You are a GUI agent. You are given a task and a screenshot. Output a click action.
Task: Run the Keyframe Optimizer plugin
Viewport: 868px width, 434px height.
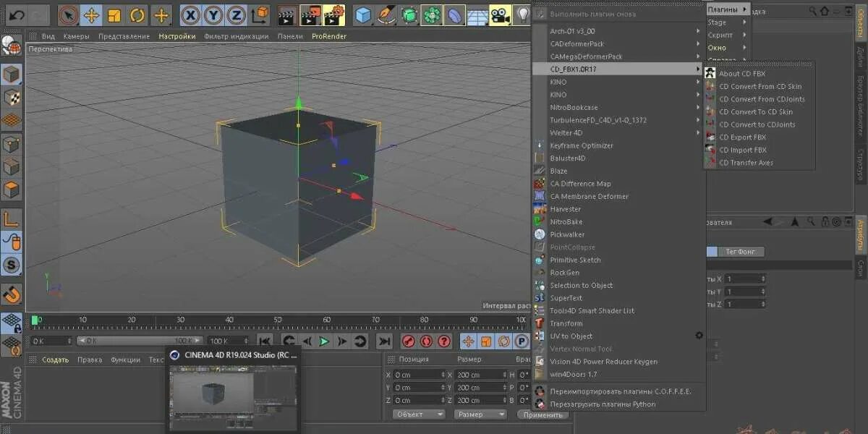pos(618,145)
